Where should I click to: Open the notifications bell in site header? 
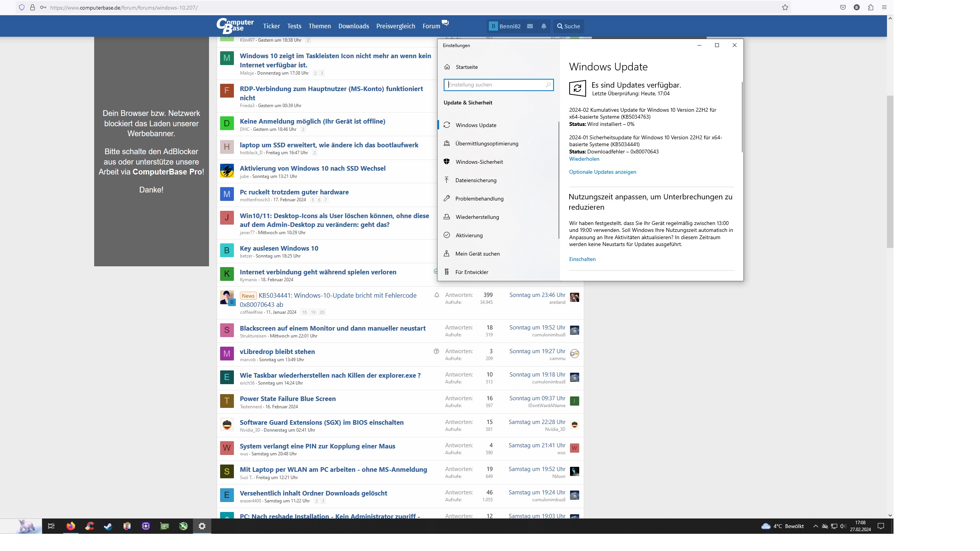(x=544, y=26)
